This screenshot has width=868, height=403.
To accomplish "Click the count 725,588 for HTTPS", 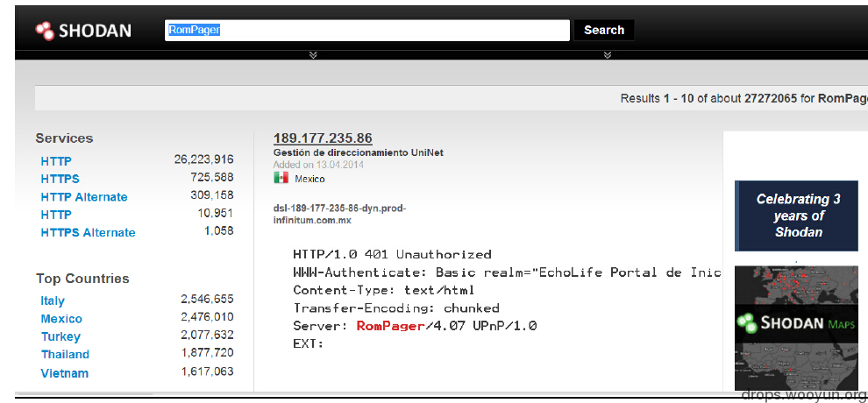I will point(211,177).
